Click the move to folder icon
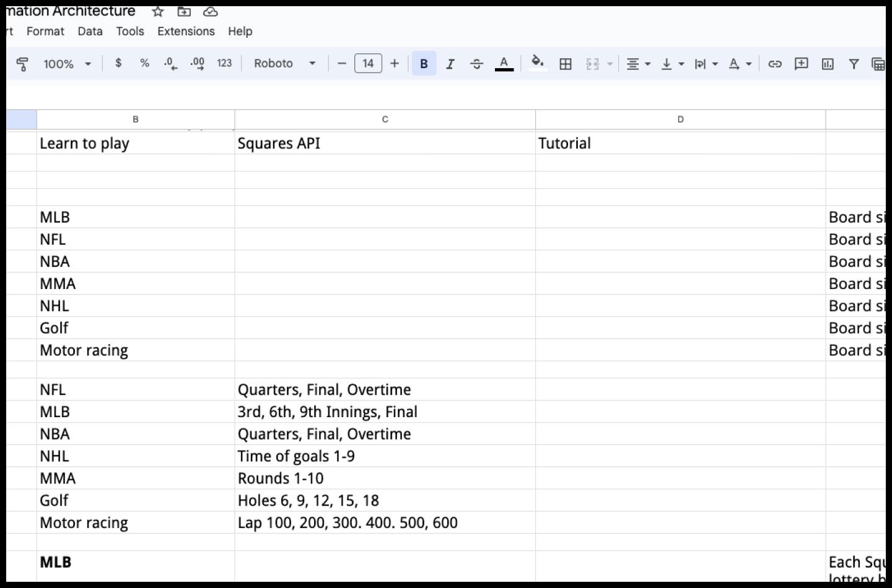Screen dimensions: 892x588 pyautogui.click(x=184, y=11)
